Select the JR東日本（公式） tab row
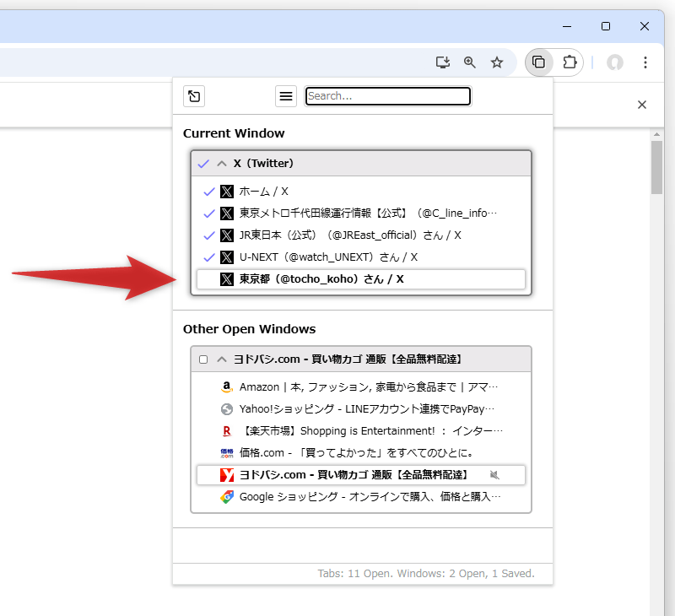The height and width of the screenshot is (616, 675). 361,235
